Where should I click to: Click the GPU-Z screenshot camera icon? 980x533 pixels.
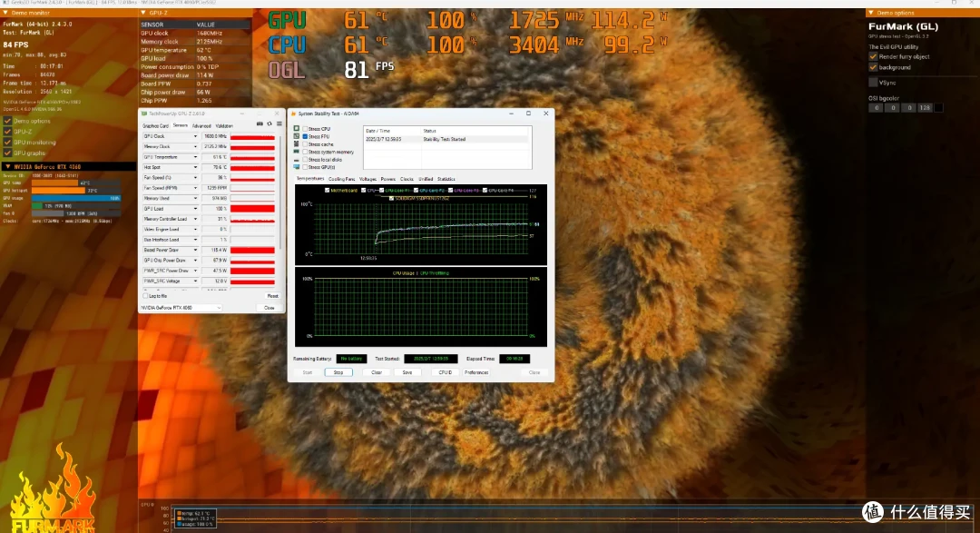[x=260, y=123]
